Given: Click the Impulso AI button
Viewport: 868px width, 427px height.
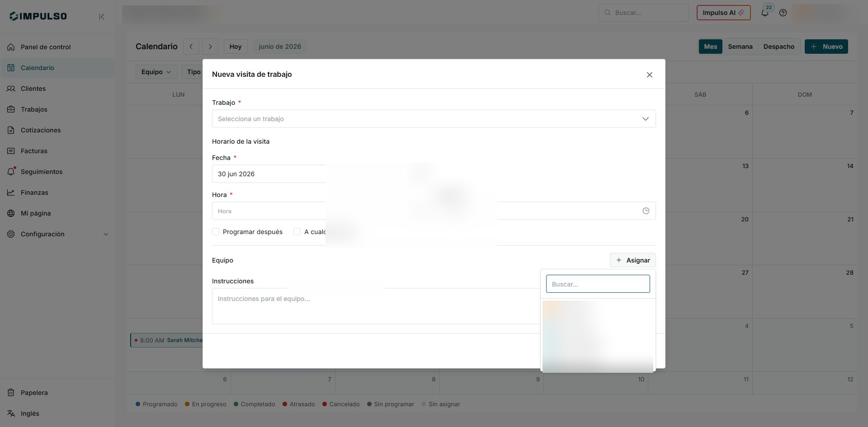Looking at the screenshot, I should 723,13.
